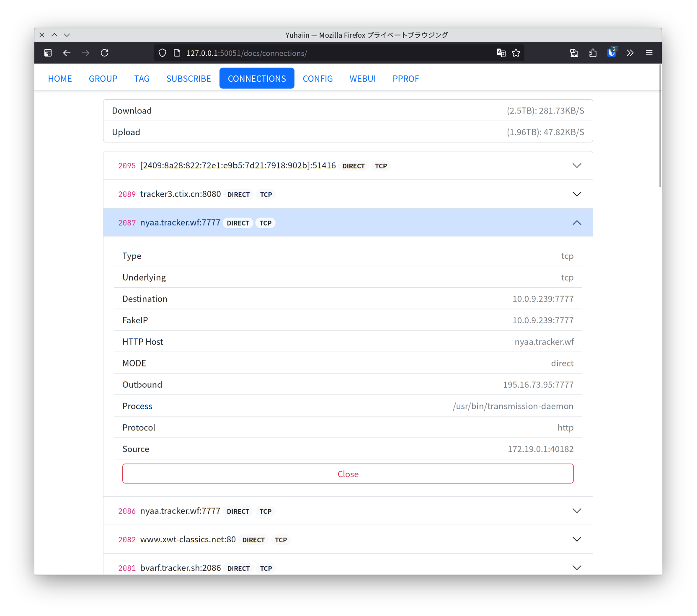This screenshot has width=697, height=616.
Task: Click the Download row label
Action: coord(132,111)
